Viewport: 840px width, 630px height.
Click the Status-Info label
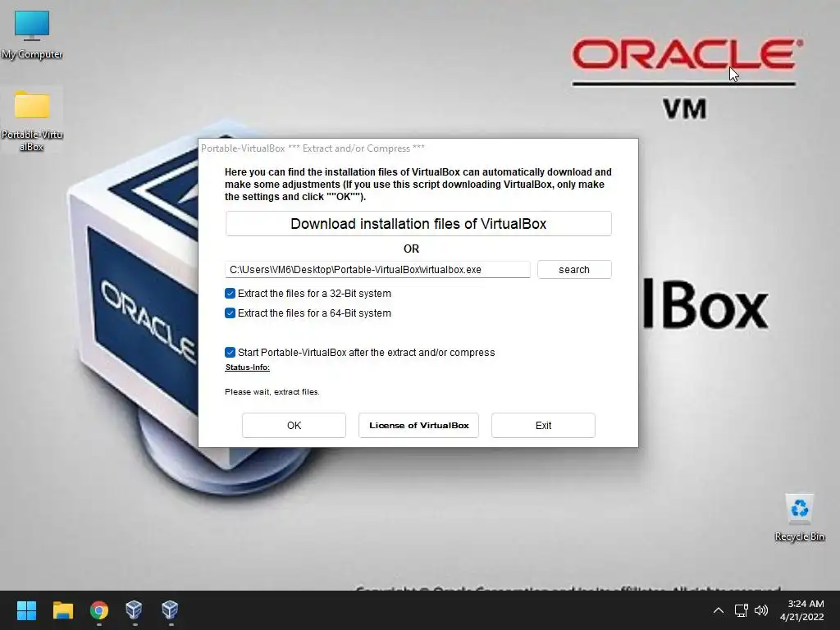tap(248, 367)
